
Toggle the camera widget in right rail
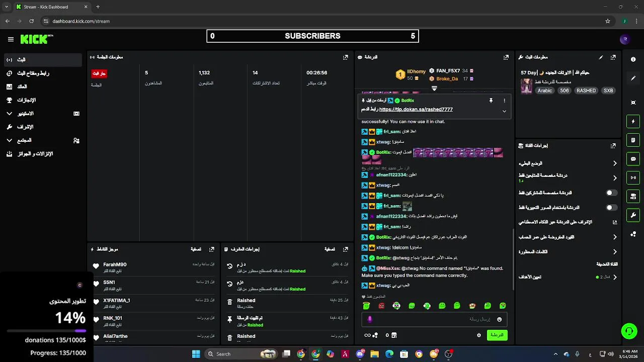click(x=633, y=196)
